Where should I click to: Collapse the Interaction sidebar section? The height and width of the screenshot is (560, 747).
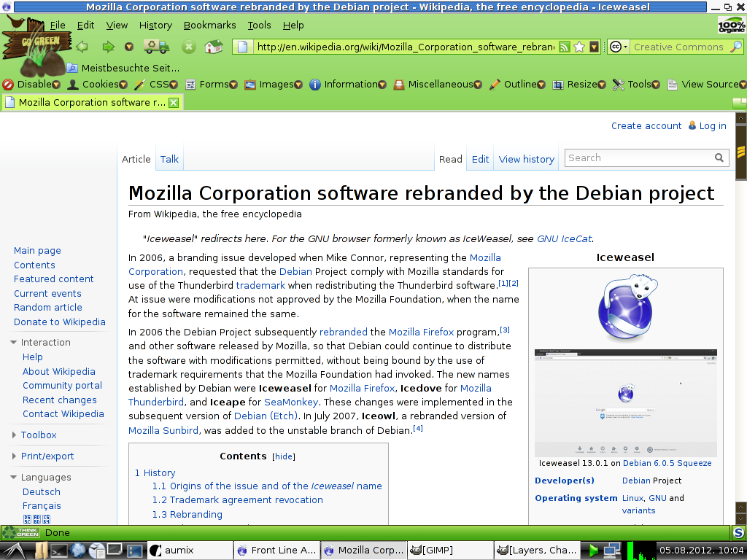tap(13, 343)
